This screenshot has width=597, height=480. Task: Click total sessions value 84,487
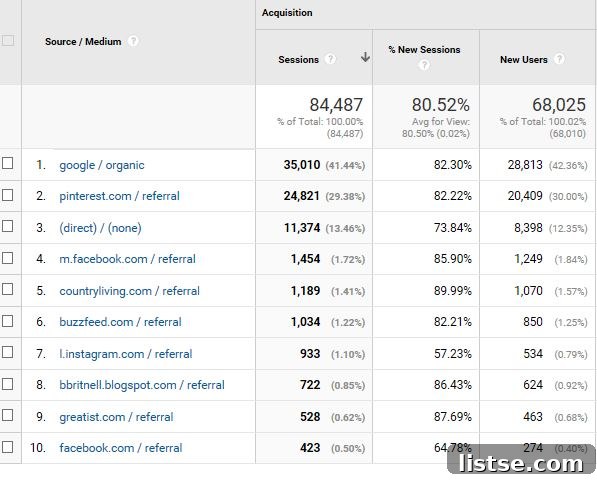pos(336,105)
